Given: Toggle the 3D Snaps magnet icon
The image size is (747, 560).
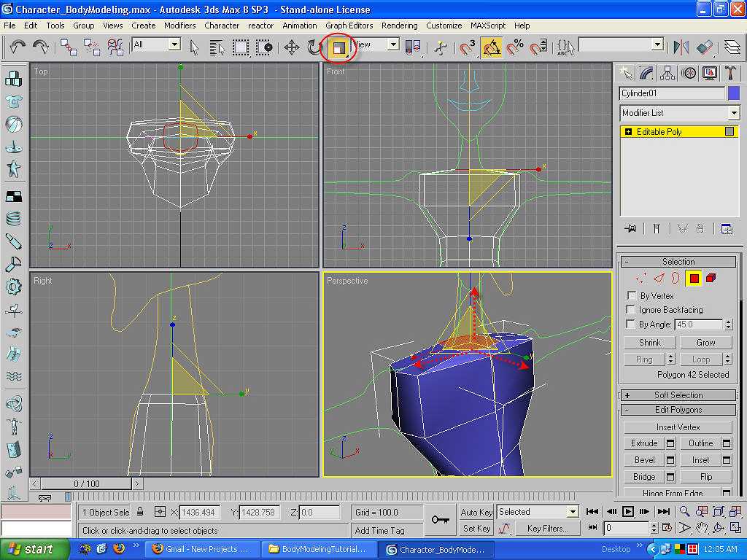Looking at the screenshot, I should click(x=467, y=47).
